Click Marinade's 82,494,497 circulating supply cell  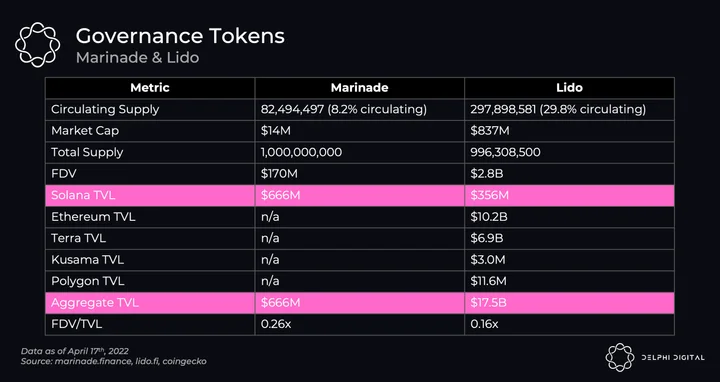360,109
